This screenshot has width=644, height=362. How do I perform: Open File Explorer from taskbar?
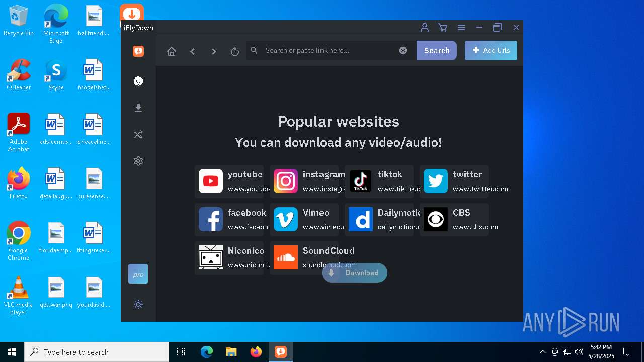pos(231,352)
